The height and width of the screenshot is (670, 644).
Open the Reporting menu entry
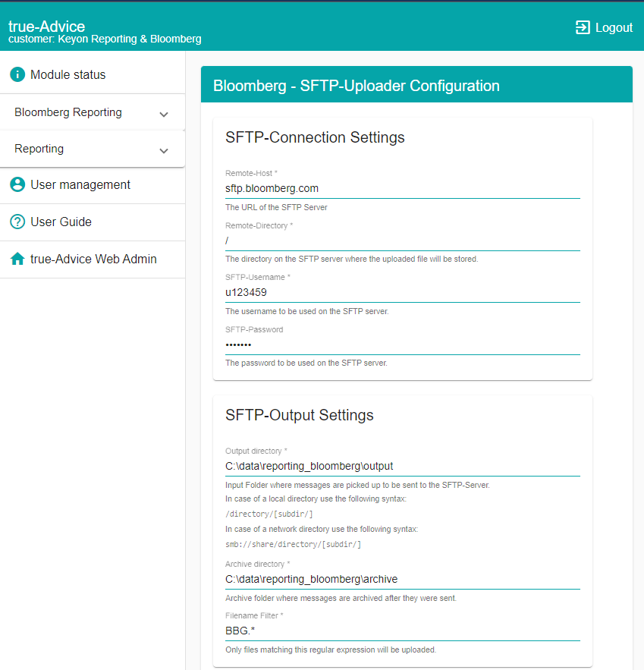pos(93,149)
